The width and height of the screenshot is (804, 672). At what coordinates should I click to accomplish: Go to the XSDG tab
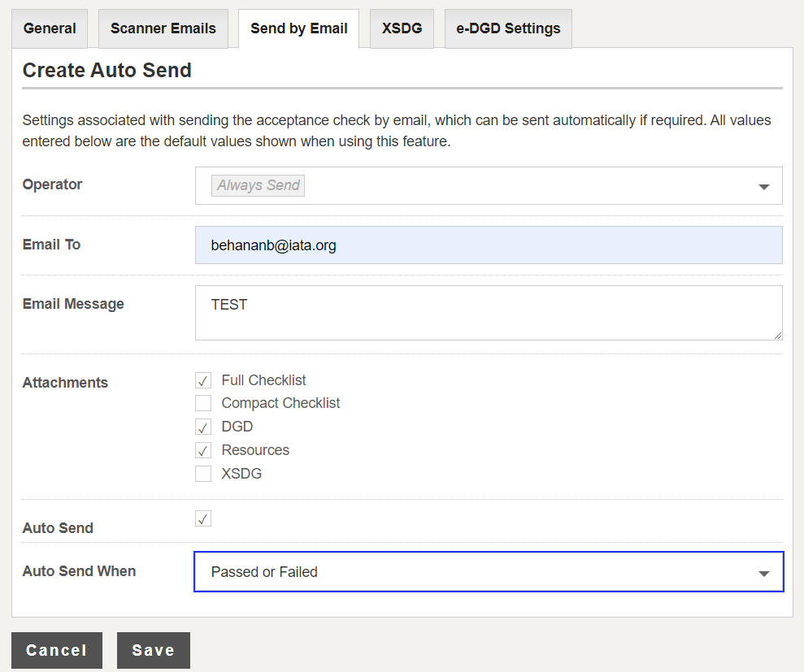(402, 28)
